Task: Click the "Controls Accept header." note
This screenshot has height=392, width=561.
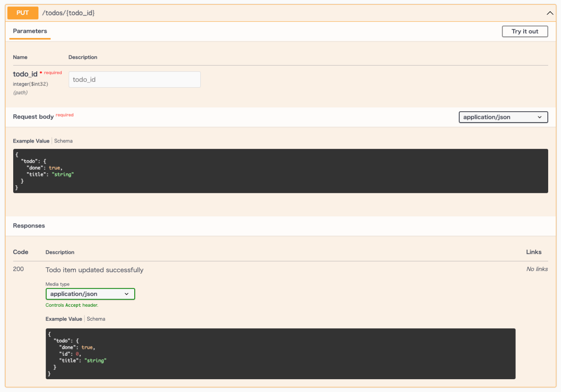Action: pos(72,305)
